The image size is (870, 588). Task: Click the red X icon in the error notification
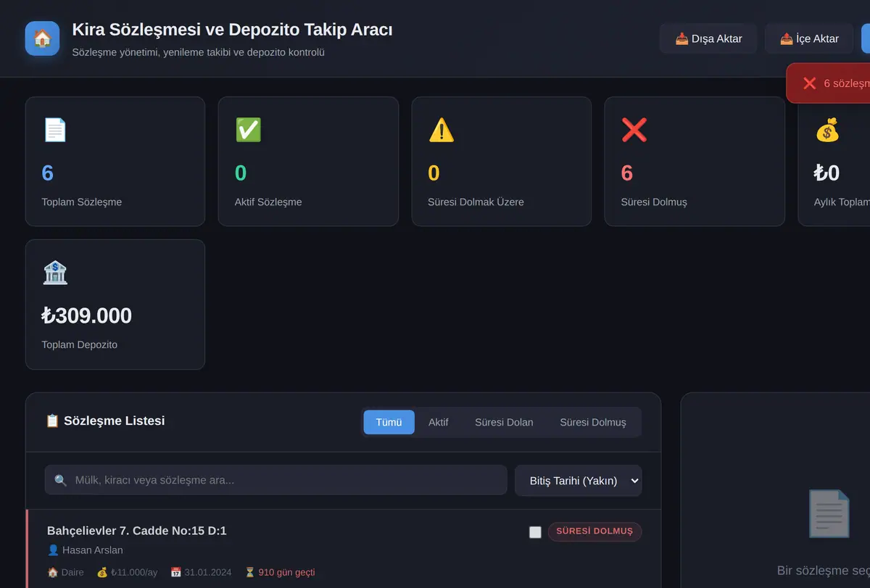point(810,83)
